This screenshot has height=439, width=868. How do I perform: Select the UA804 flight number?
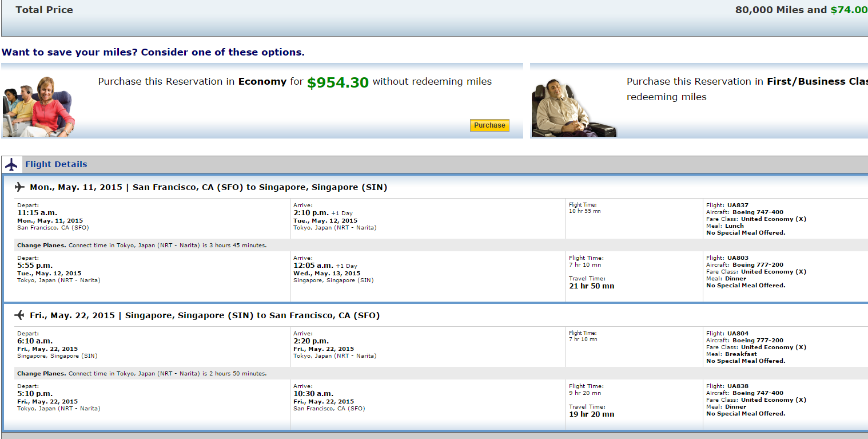click(738, 334)
